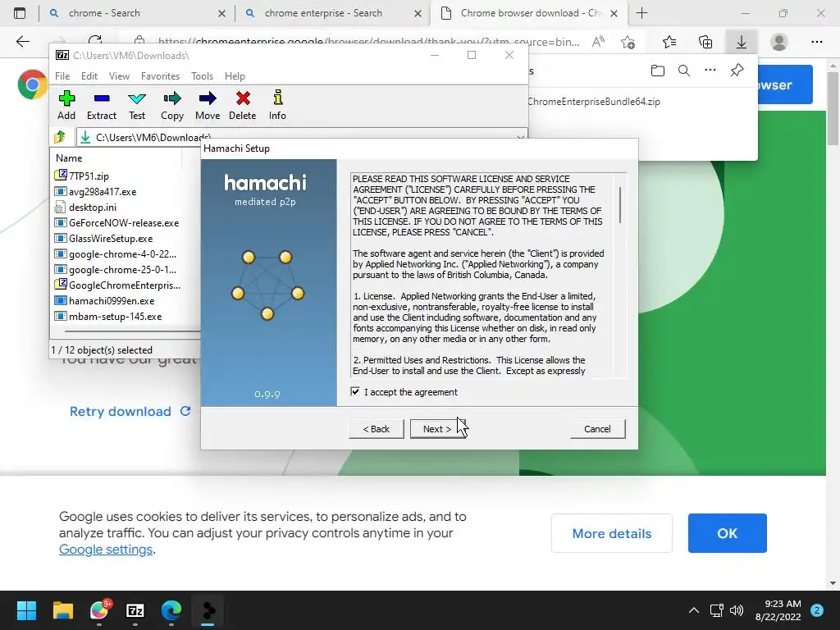Open the notification center badge

point(817,610)
